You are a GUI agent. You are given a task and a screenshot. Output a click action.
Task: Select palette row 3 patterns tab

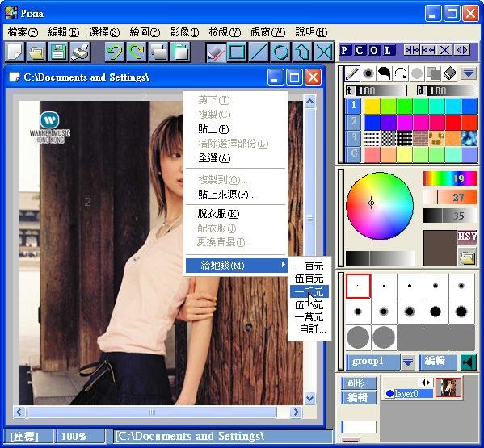point(354,137)
